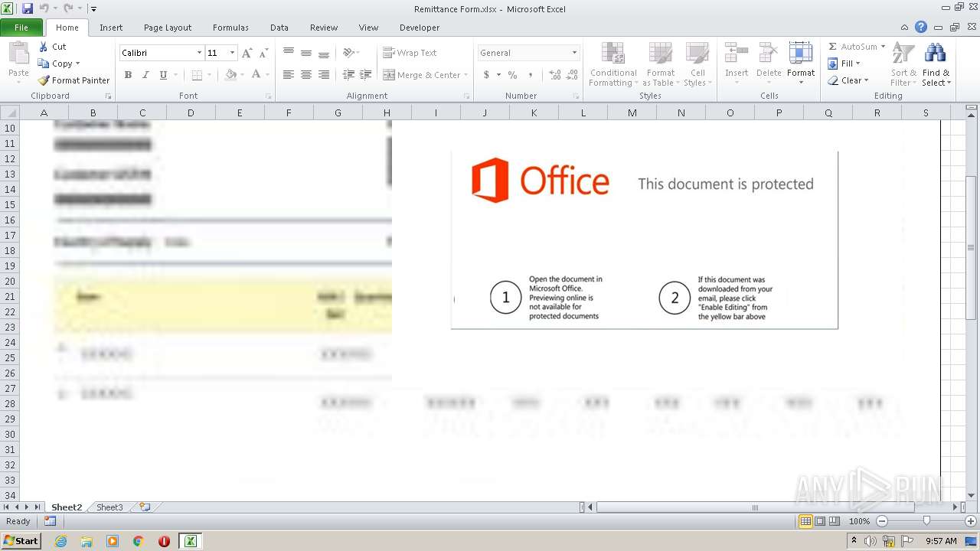
Task: Open the File tab
Action: click(x=21, y=28)
